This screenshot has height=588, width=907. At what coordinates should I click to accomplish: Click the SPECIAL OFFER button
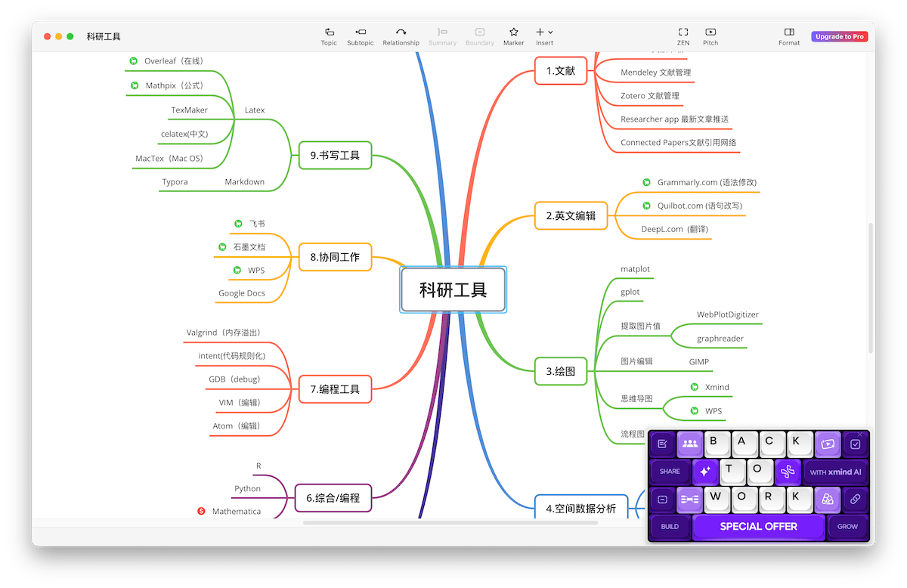[x=758, y=526]
